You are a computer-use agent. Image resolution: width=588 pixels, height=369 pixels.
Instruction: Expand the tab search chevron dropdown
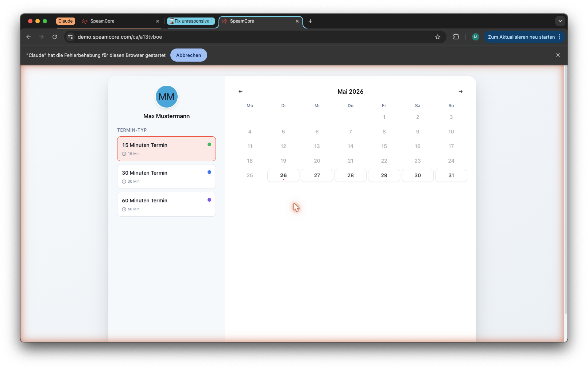(x=560, y=21)
